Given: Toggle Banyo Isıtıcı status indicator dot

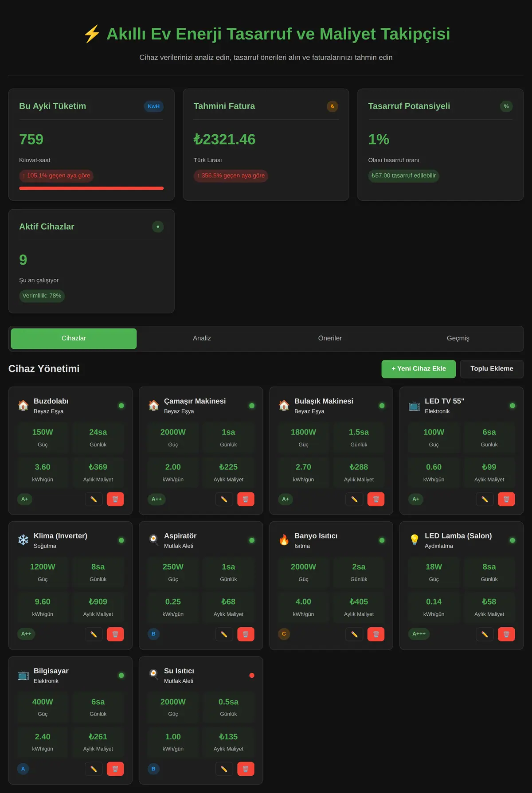Looking at the screenshot, I should pyautogui.click(x=382, y=540).
